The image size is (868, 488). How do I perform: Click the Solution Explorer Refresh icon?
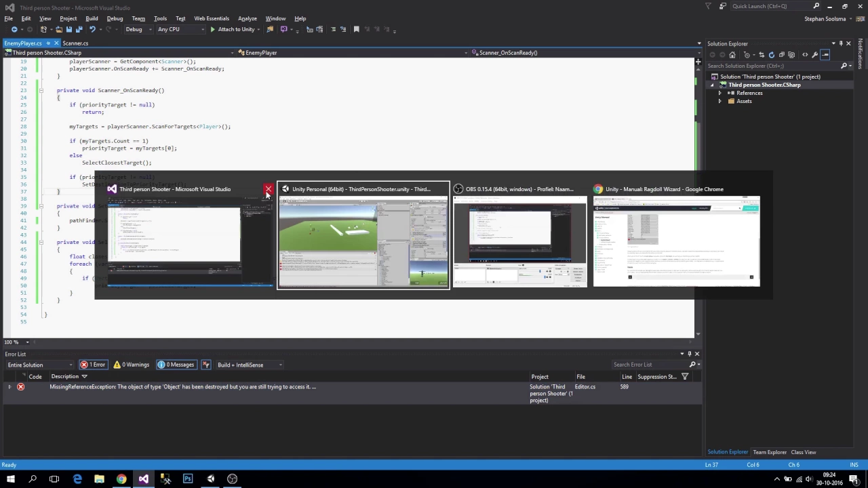coord(771,55)
